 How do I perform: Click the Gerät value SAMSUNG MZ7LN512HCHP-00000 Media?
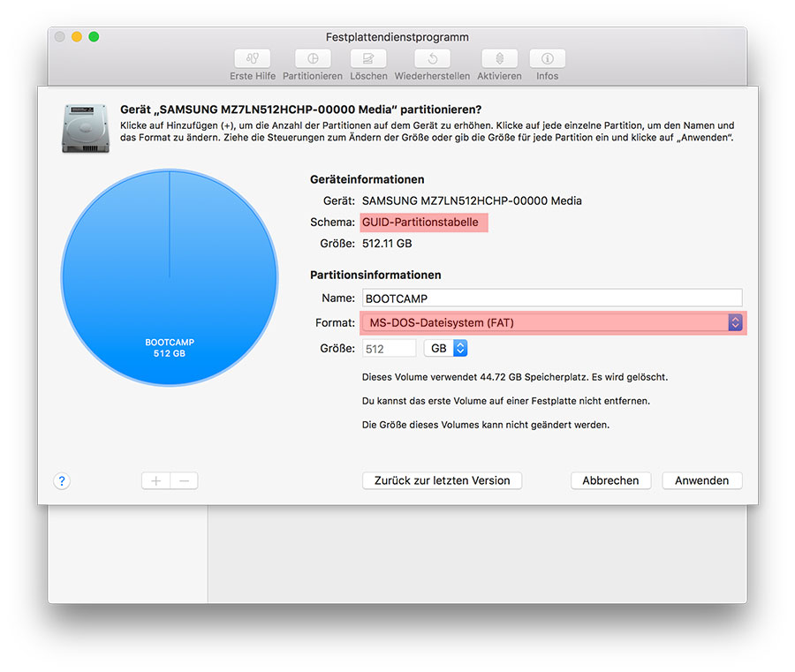click(472, 200)
